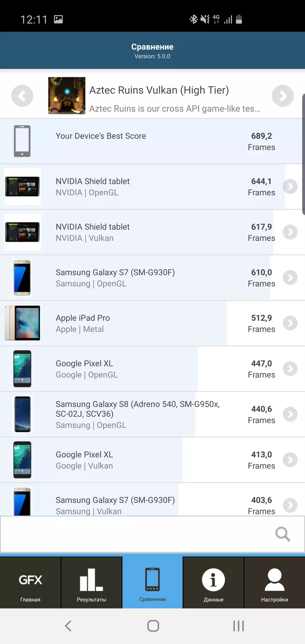Go to previous benchmark test arrow
This screenshot has width=305, height=644.
[22, 96]
